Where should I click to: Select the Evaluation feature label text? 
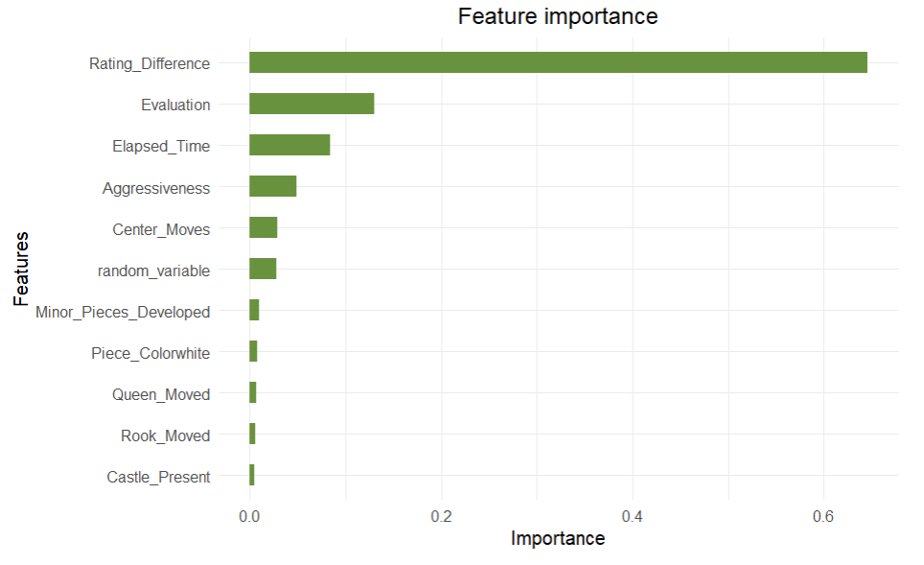pos(175,106)
